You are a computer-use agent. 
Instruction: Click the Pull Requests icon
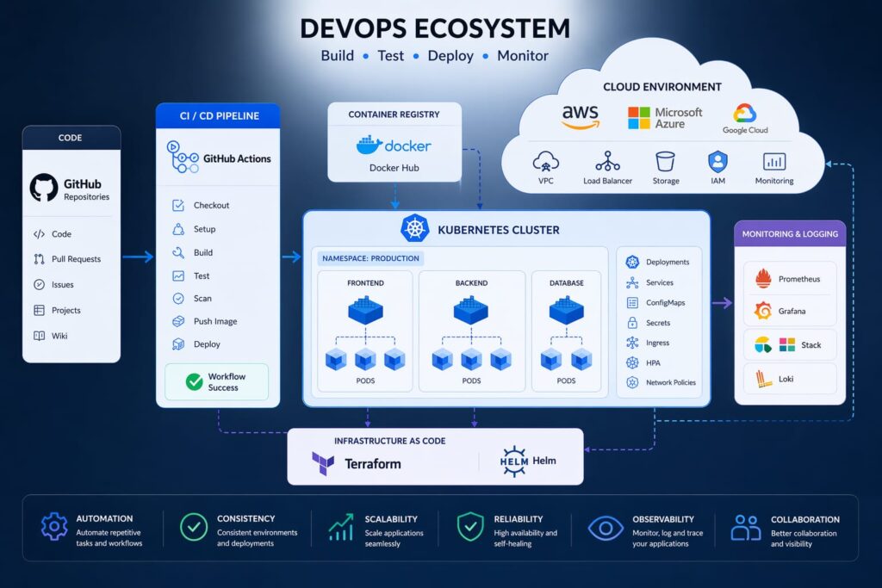pos(39,259)
